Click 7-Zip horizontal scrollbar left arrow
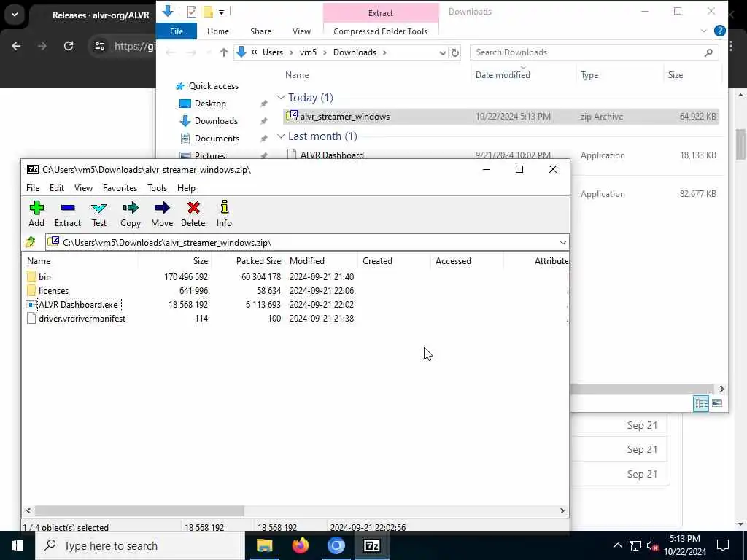 point(28,510)
